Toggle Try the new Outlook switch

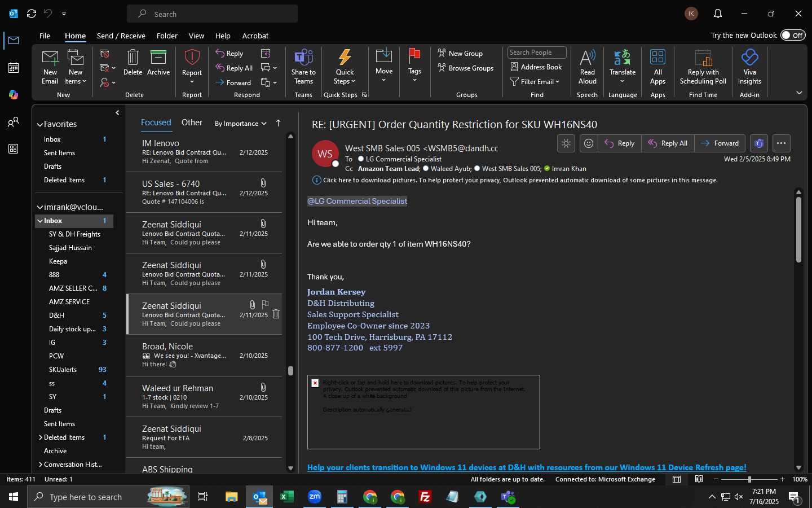tap(793, 35)
